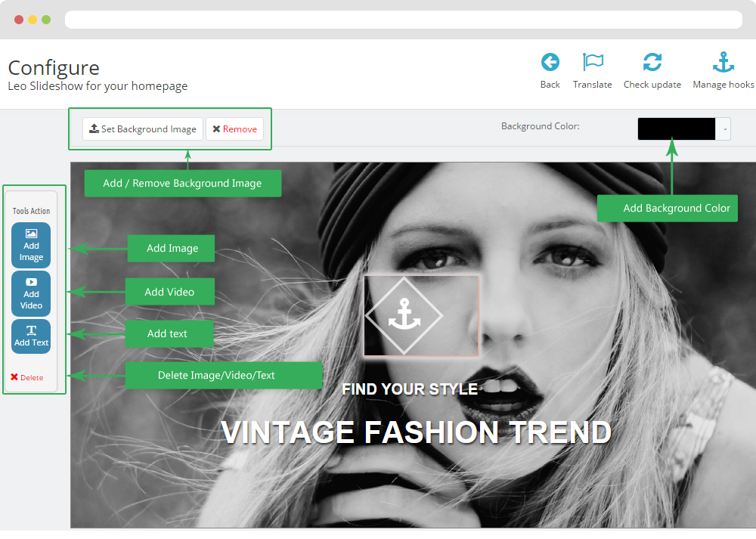Click the Remove background button

coord(235,129)
